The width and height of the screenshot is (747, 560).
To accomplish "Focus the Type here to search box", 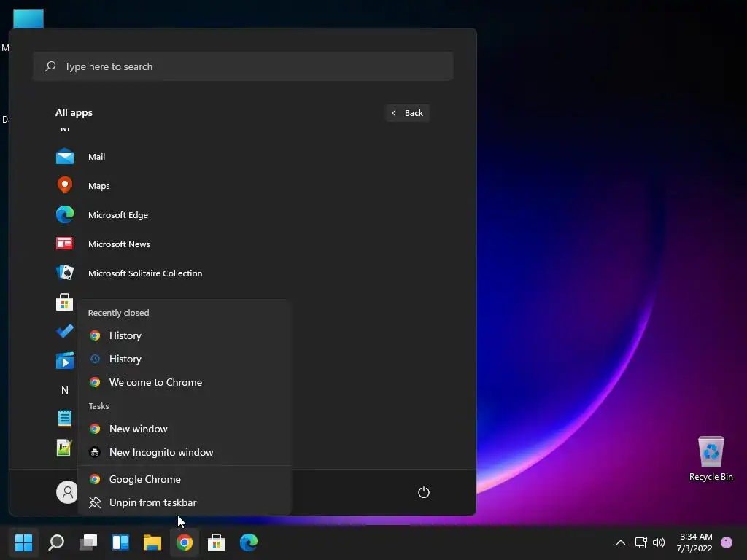I will click(x=243, y=66).
